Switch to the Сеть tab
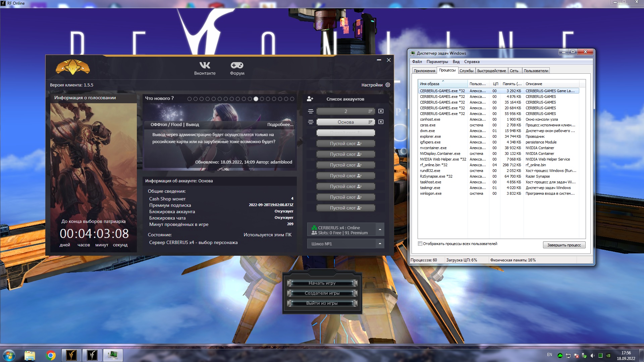Image resolution: width=644 pixels, height=362 pixels. click(514, 71)
